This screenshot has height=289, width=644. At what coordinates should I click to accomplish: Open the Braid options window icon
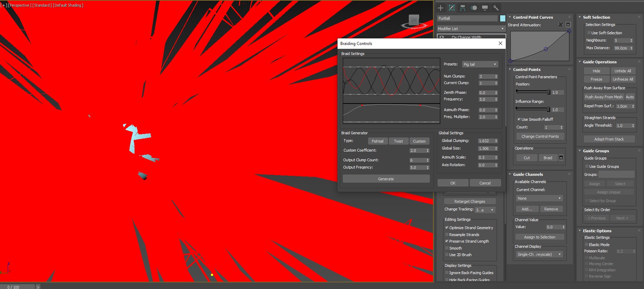click(561, 158)
